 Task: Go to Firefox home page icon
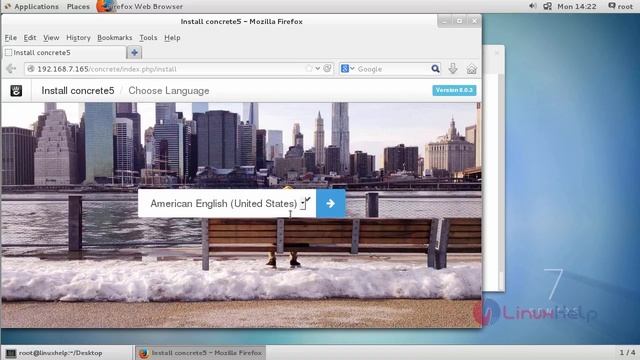[x=471, y=69]
